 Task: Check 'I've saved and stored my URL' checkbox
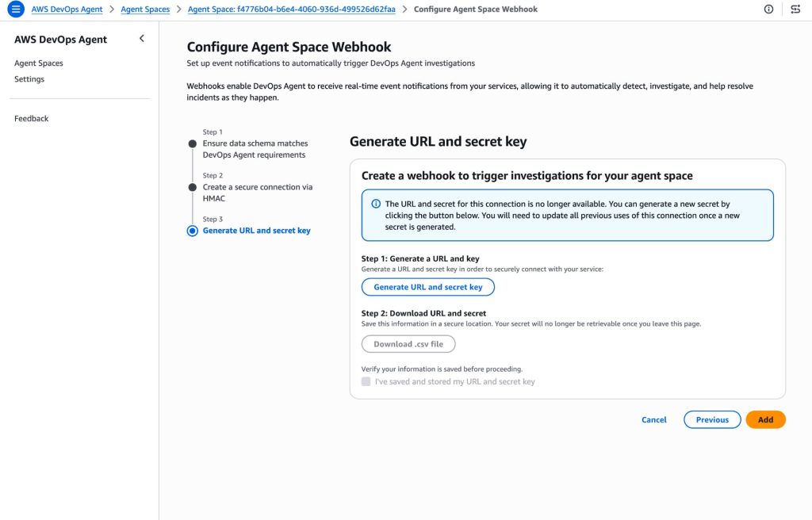pos(366,381)
